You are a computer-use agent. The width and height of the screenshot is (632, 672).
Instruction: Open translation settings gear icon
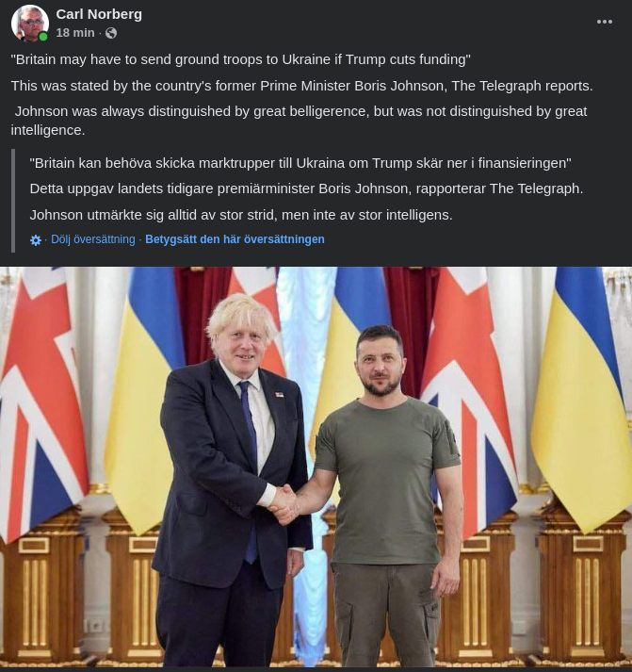36,240
